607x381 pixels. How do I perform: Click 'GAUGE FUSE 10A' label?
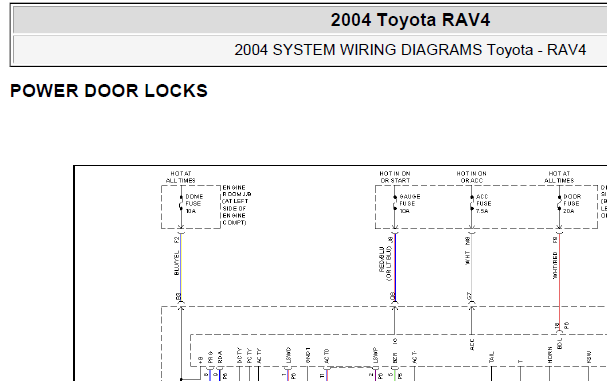(x=410, y=204)
